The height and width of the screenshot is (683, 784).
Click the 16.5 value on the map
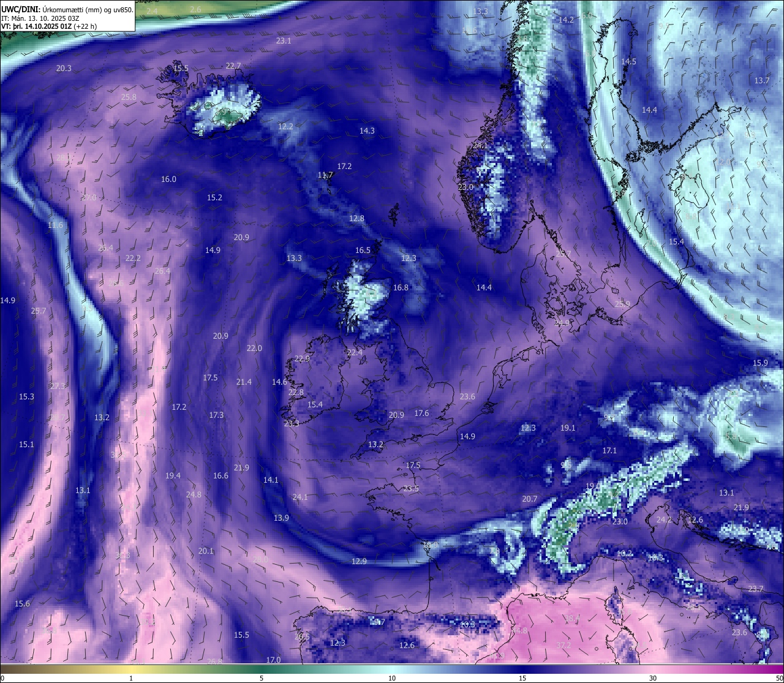[363, 250]
